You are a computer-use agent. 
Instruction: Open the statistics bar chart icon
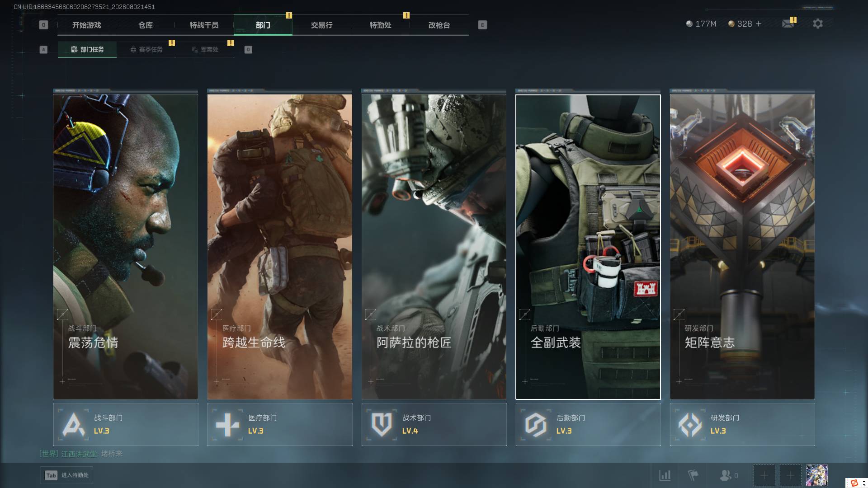point(665,475)
